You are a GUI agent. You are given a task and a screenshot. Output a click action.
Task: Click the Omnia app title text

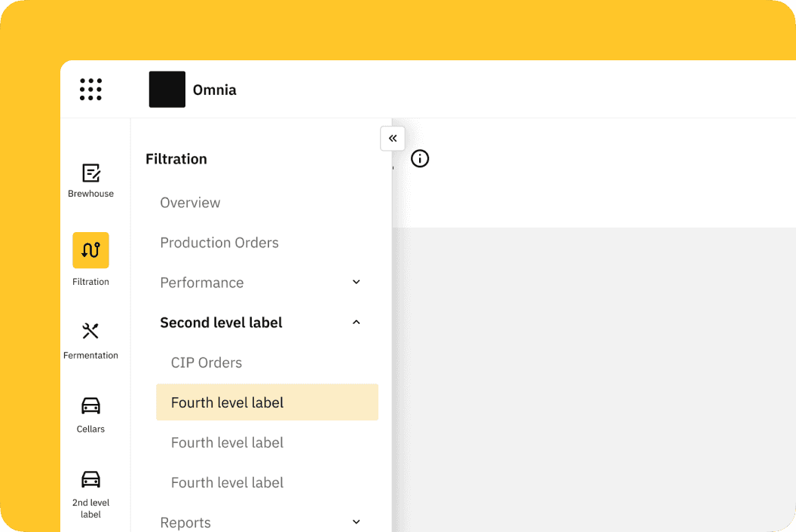click(x=215, y=90)
